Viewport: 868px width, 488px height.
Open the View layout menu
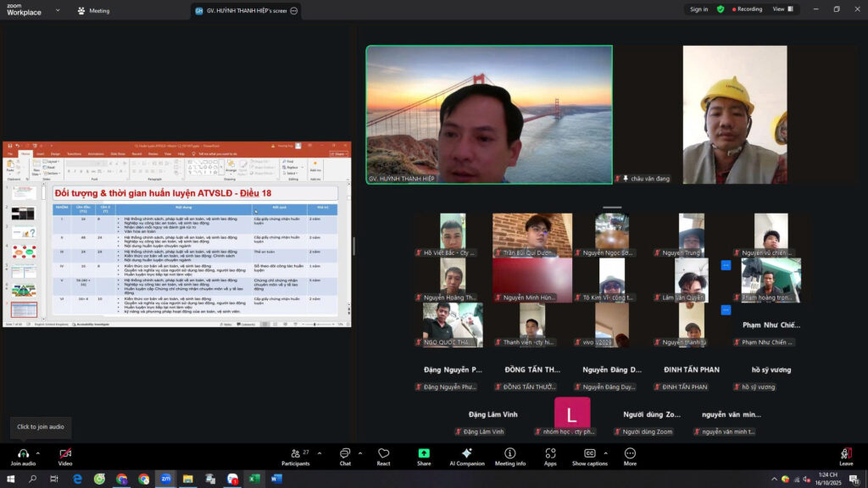tap(782, 9)
